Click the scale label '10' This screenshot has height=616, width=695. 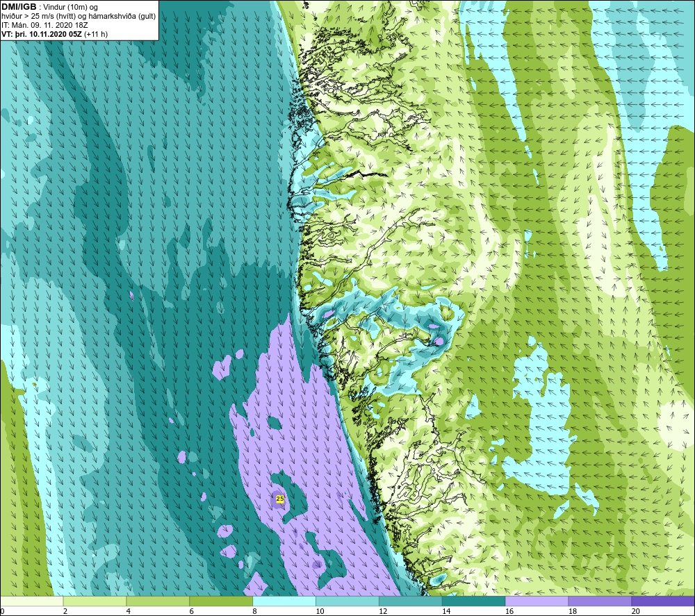[x=320, y=611]
